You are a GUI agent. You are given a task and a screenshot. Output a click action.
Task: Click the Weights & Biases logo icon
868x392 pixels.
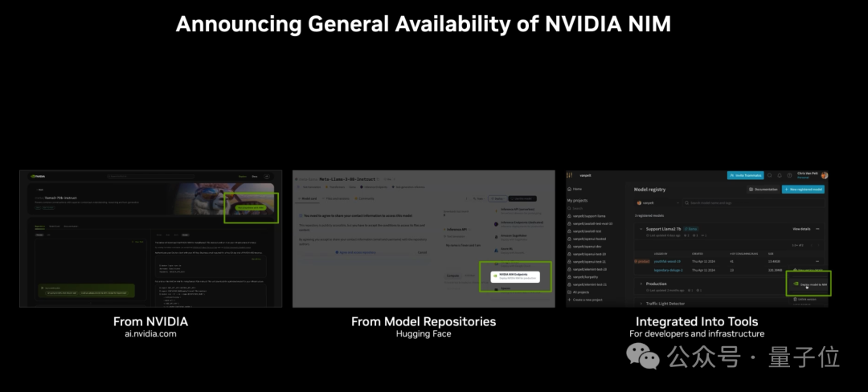click(x=570, y=175)
